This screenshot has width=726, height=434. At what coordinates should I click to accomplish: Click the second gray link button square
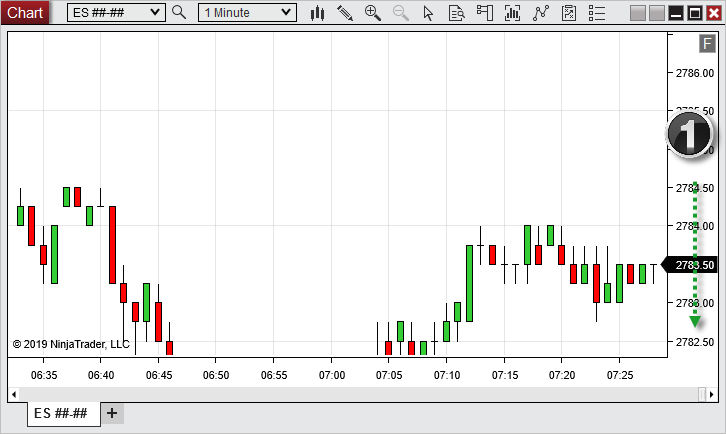(x=657, y=13)
